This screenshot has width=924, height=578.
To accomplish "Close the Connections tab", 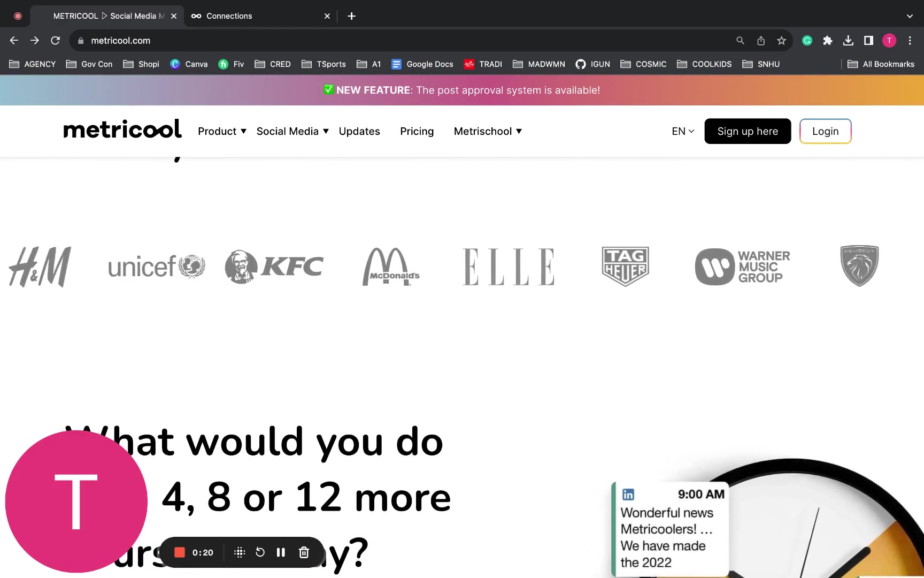I will (327, 16).
